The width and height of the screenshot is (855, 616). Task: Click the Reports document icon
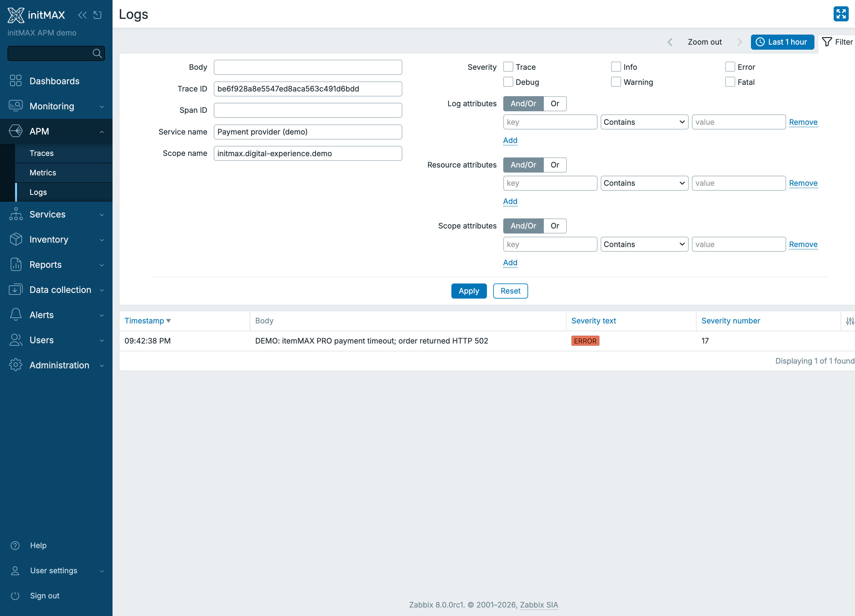point(15,265)
